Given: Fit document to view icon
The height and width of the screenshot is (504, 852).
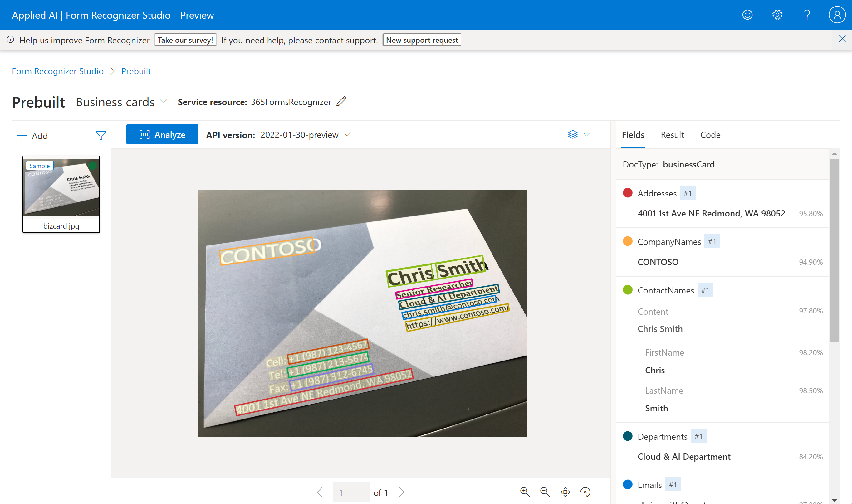Looking at the screenshot, I should [565, 492].
